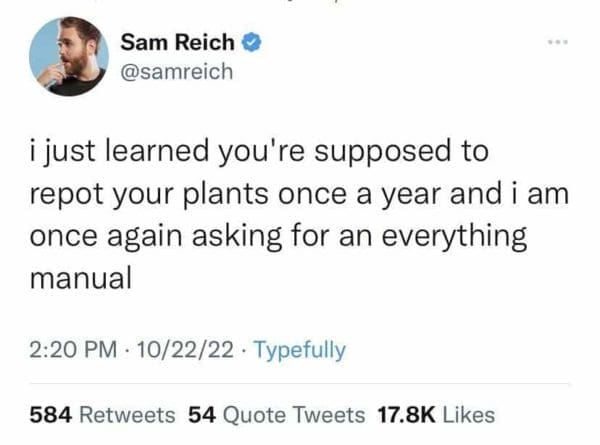Click the number 54 before Quote Tweets
Screen dimensions: 600x445
tap(203, 414)
